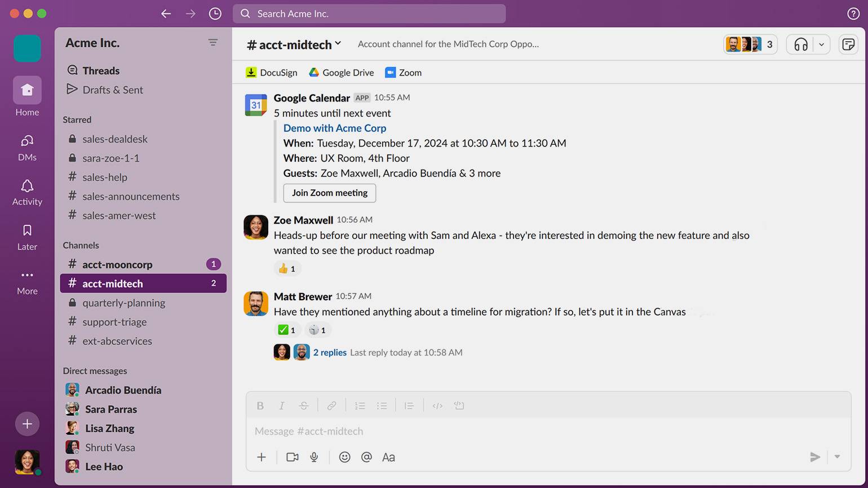Record a video clip with camera icon

pos(292,457)
